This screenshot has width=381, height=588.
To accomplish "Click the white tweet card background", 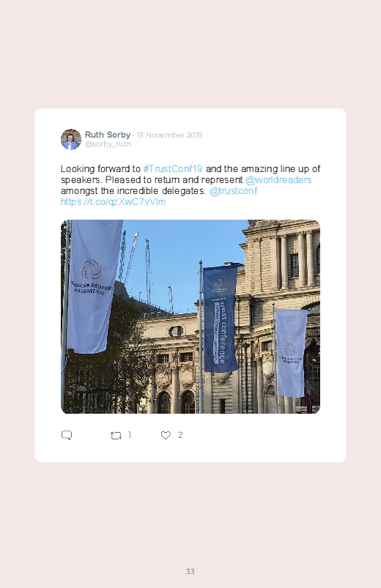I will (190, 285).
